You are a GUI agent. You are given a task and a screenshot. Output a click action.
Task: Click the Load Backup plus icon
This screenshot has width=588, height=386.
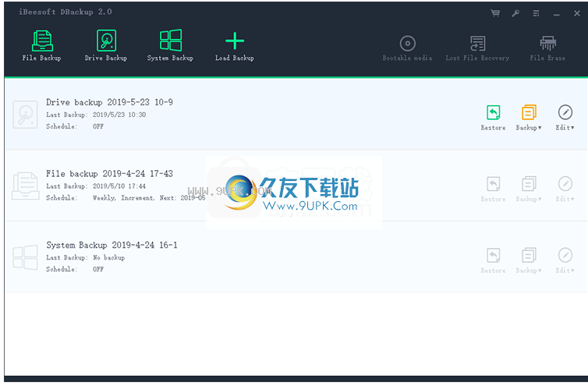pyautogui.click(x=235, y=41)
